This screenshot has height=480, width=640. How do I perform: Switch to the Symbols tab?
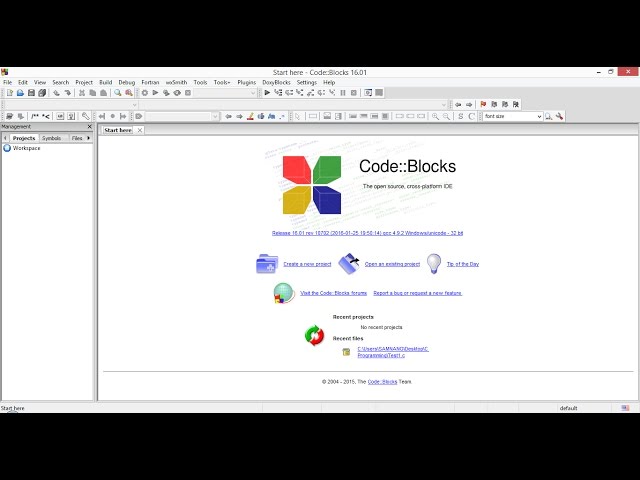point(51,138)
